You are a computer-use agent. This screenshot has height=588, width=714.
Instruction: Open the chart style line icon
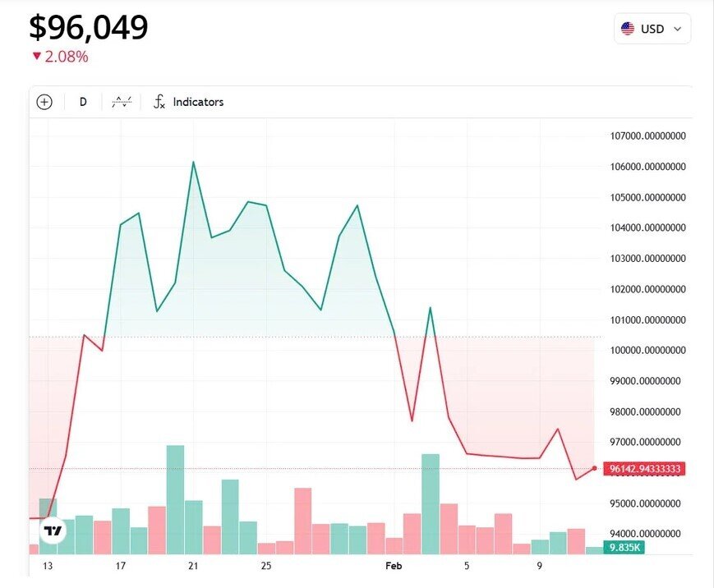coord(122,102)
